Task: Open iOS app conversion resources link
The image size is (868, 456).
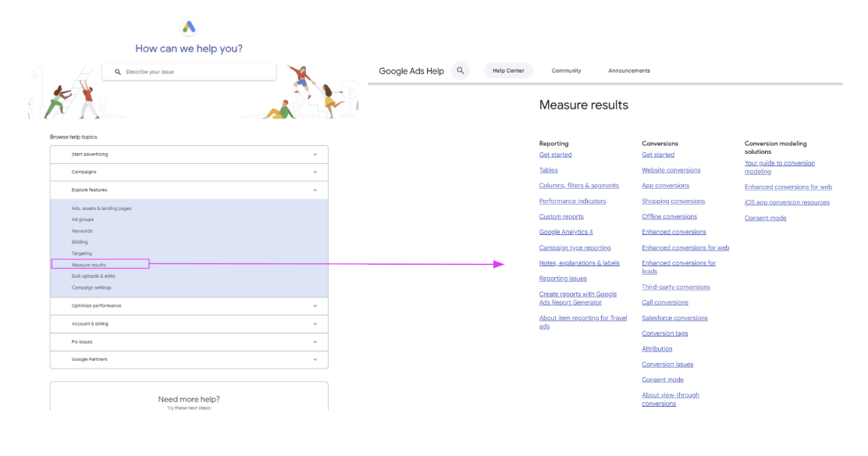Action: (787, 203)
